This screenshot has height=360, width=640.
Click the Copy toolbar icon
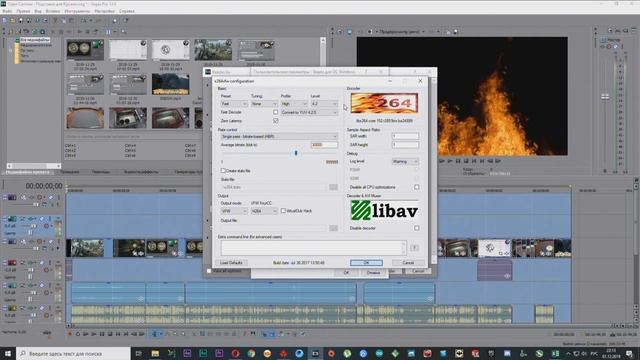coord(64,20)
